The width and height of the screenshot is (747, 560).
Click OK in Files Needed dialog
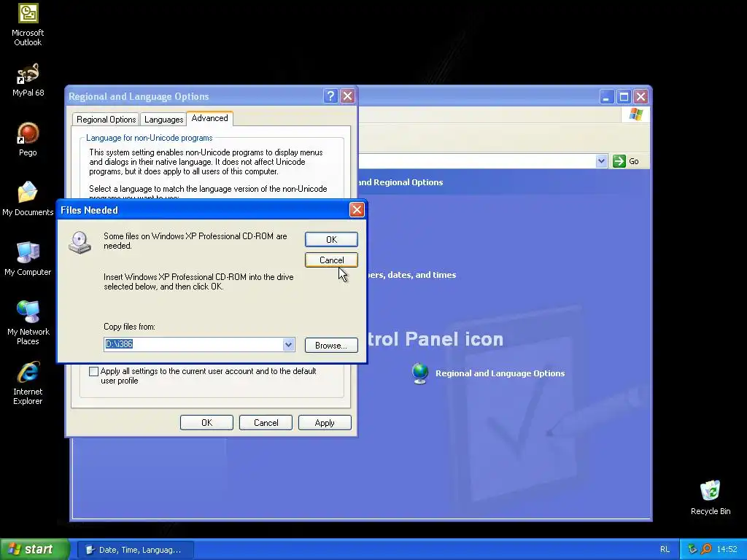[331, 239]
